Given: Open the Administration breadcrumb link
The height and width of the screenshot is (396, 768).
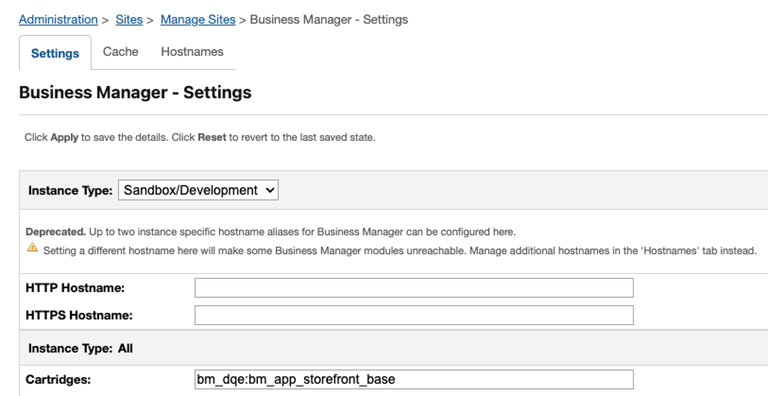Looking at the screenshot, I should tap(58, 20).
